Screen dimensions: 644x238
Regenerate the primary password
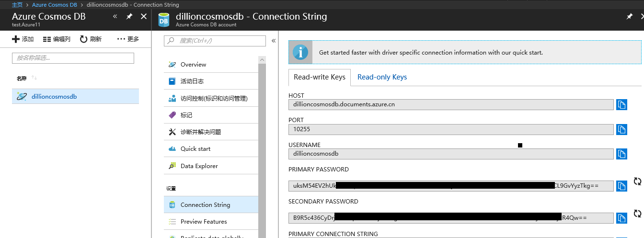click(637, 181)
